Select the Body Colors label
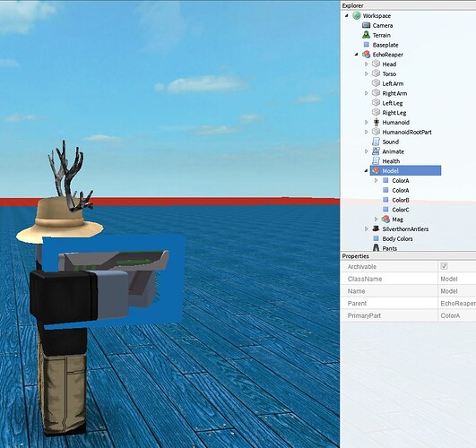Screen dimensions: 476x448 [397, 239]
